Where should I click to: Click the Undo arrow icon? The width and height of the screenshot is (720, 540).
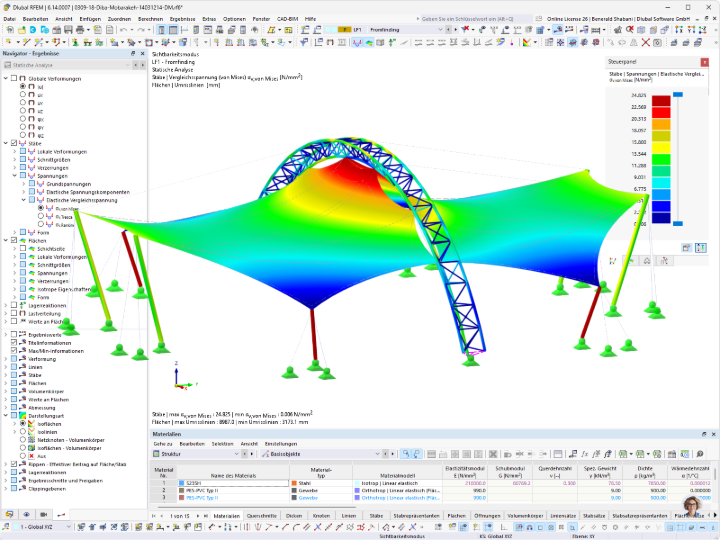pos(124,30)
